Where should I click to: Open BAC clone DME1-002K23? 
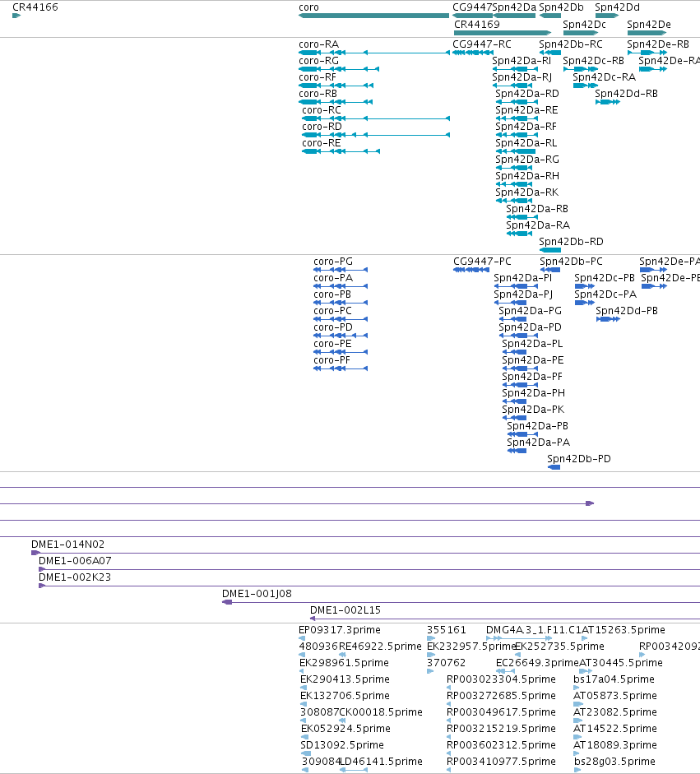tap(369, 586)
